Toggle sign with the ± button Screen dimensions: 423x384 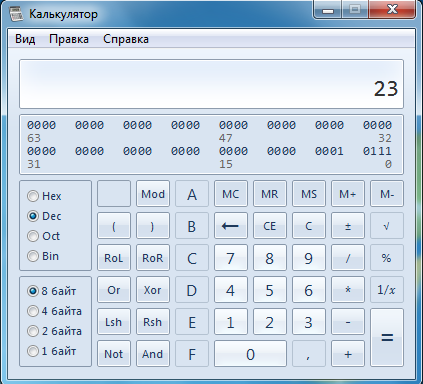pos(348,226)
